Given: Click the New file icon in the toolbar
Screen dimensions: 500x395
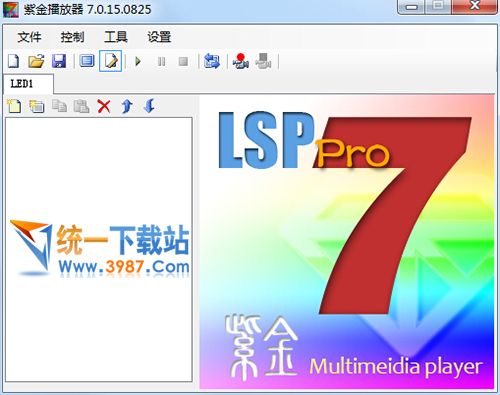Looking at the screenshot, I should coord(14,61).
